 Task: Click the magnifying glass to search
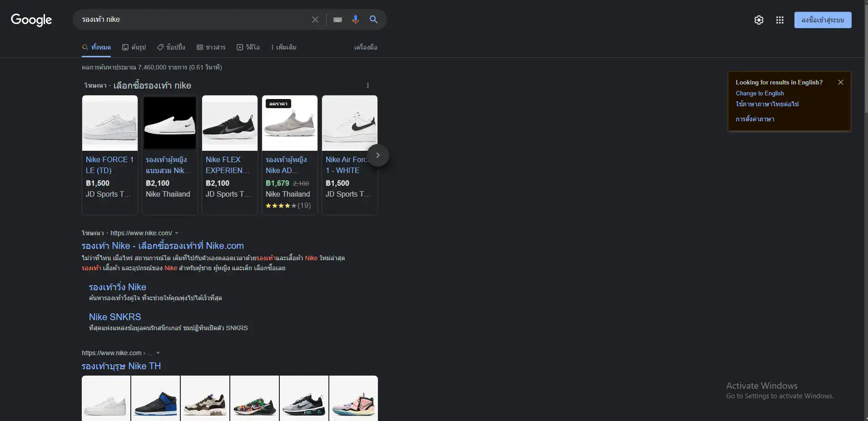373,20
